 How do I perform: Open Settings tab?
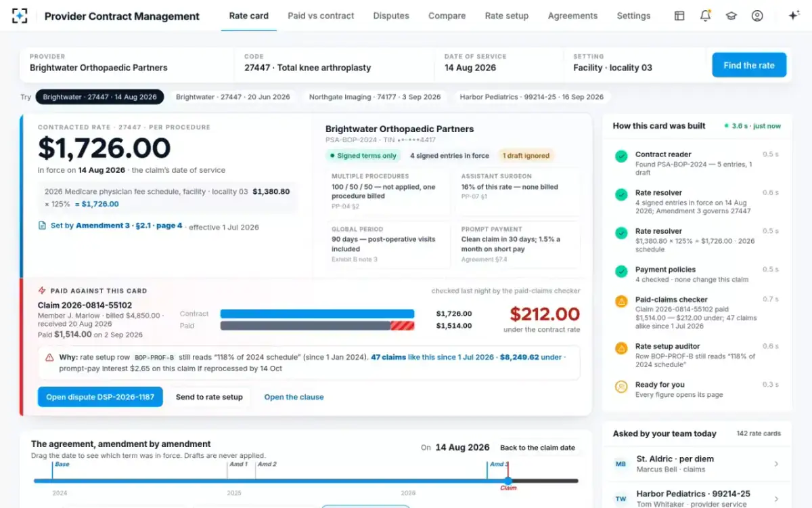pos(633,16)
